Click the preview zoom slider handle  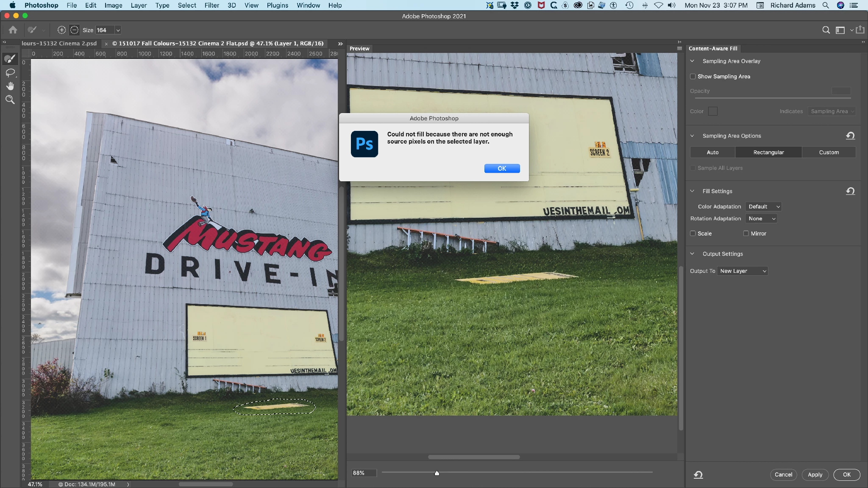pyautogui.click(x=437, y=473)
